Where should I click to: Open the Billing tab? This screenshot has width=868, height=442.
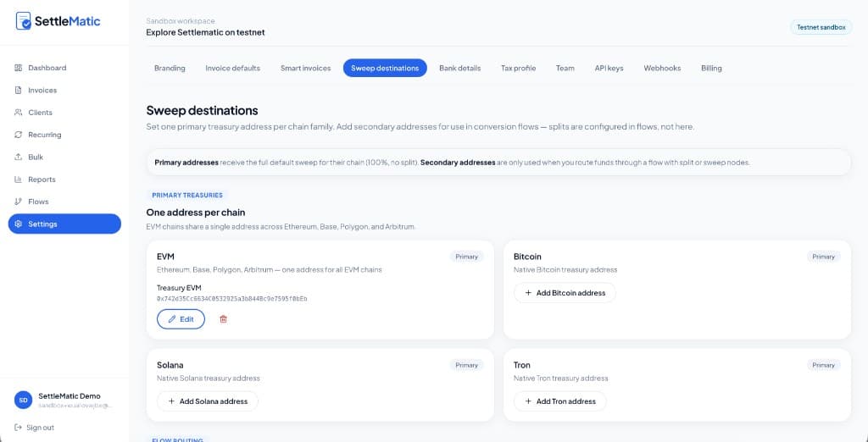pos(711,68)
